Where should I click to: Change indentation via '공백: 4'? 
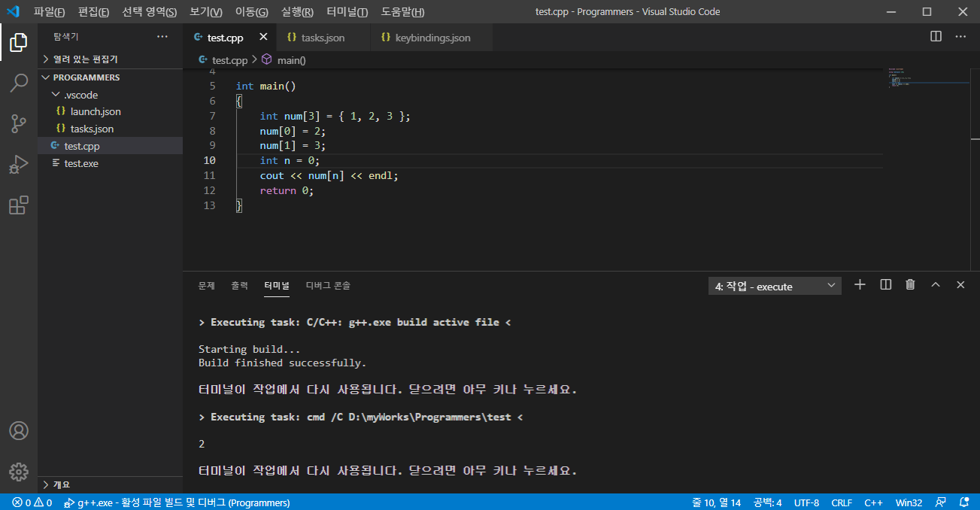pos(768,502)
